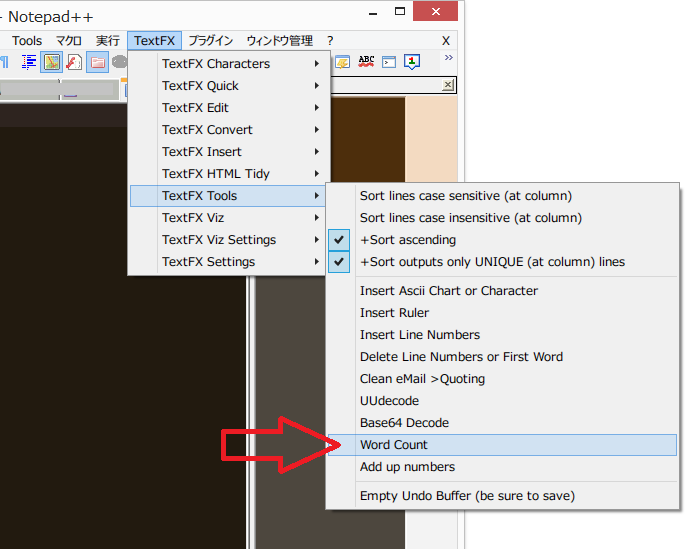Expand the TextFX Characters submenu
The image size is (697, 549).
[x=228, y=64]
